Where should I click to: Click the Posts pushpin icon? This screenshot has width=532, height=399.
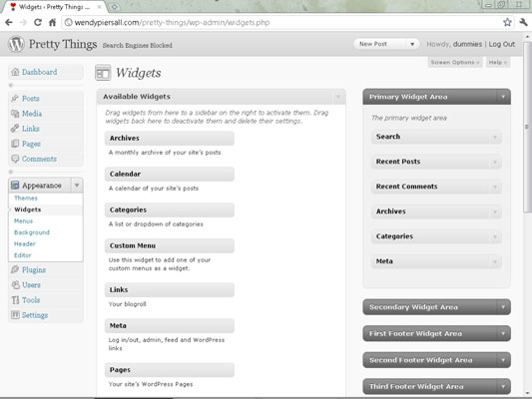tap(15, 99)
